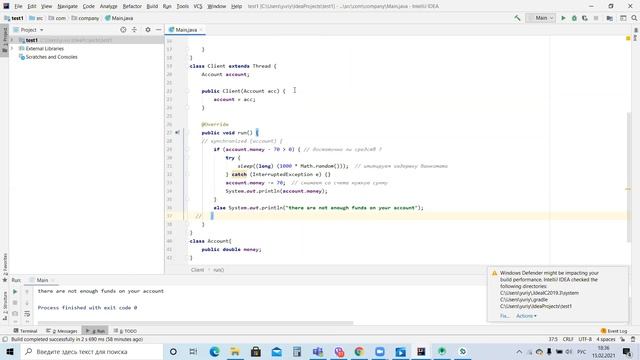Open the VCS menu

tap(198, 6)
